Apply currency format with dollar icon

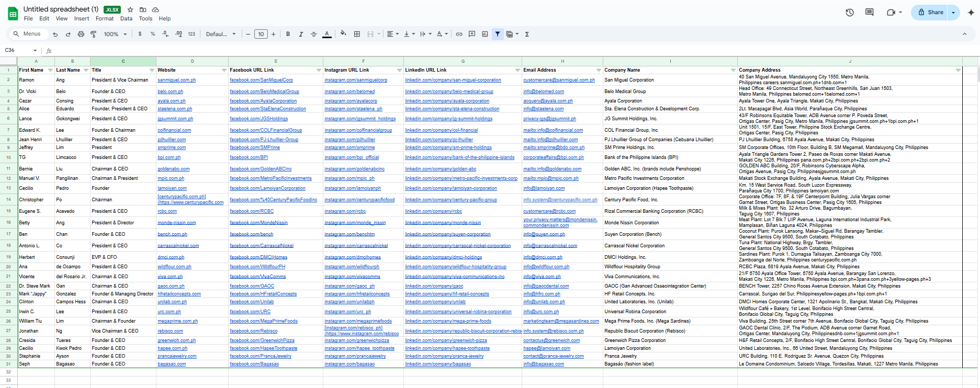click(x=140, y=34)
